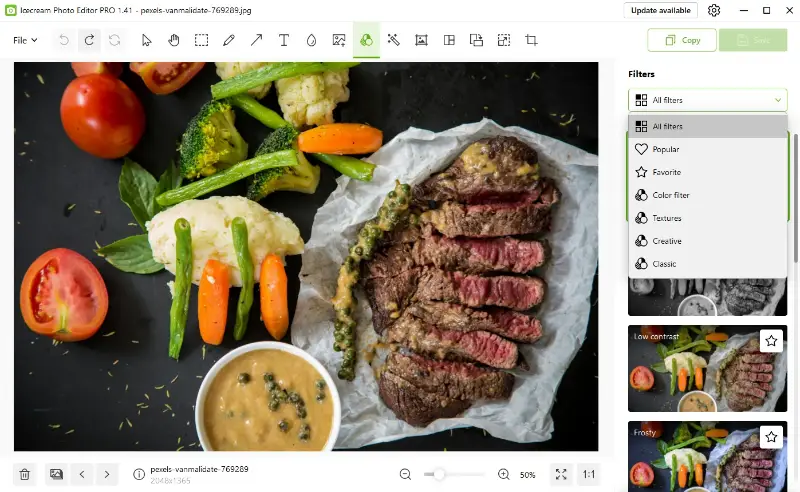Select Textures in filter category list
The image size is (800, 492).
(667, 218)
